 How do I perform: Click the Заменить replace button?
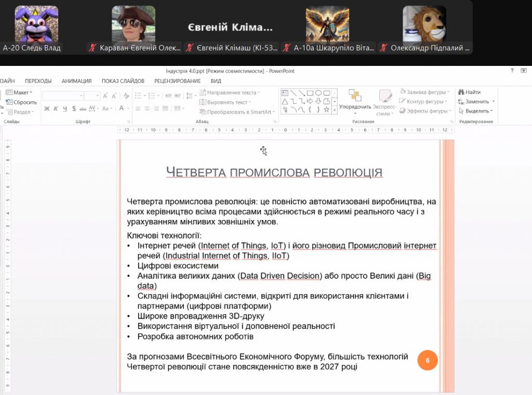click(476, 101)
